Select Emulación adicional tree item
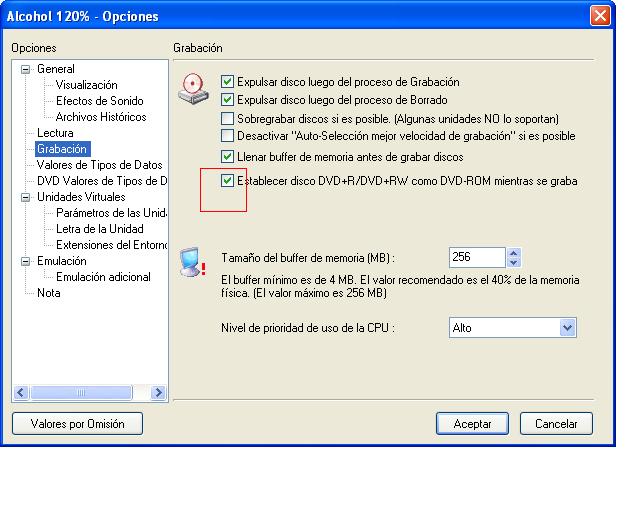The image size is (640, 512). coord(103,277)
